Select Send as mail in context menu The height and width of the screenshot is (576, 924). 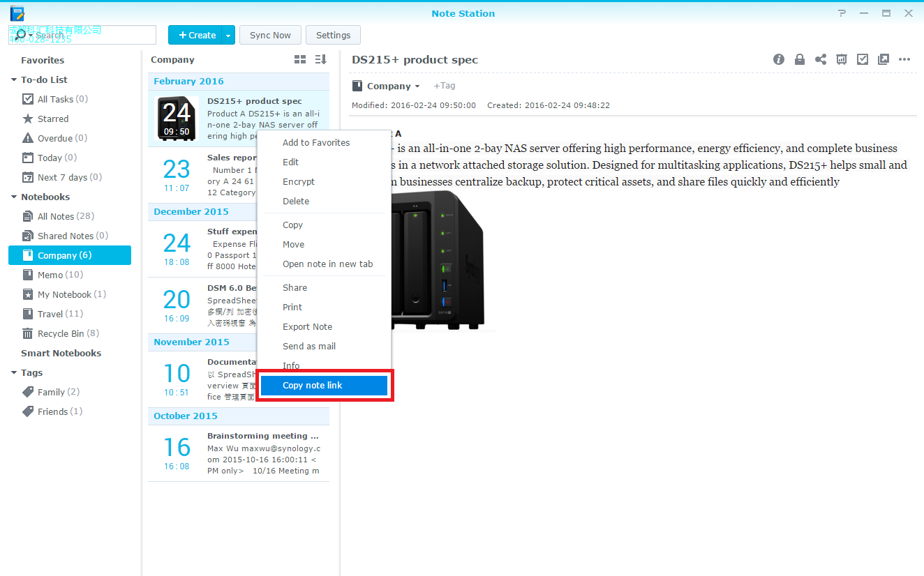click(324, 346)
